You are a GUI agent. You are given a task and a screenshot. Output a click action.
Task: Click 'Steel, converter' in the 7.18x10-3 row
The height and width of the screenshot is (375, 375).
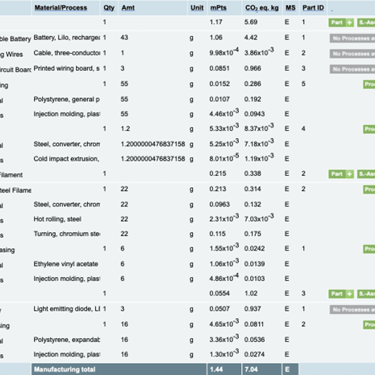(67, 144)
